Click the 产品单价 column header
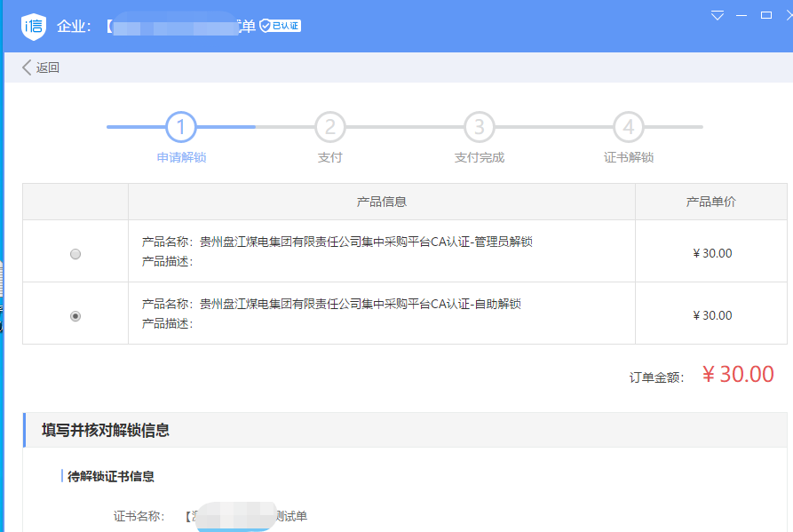 [710, 202]
